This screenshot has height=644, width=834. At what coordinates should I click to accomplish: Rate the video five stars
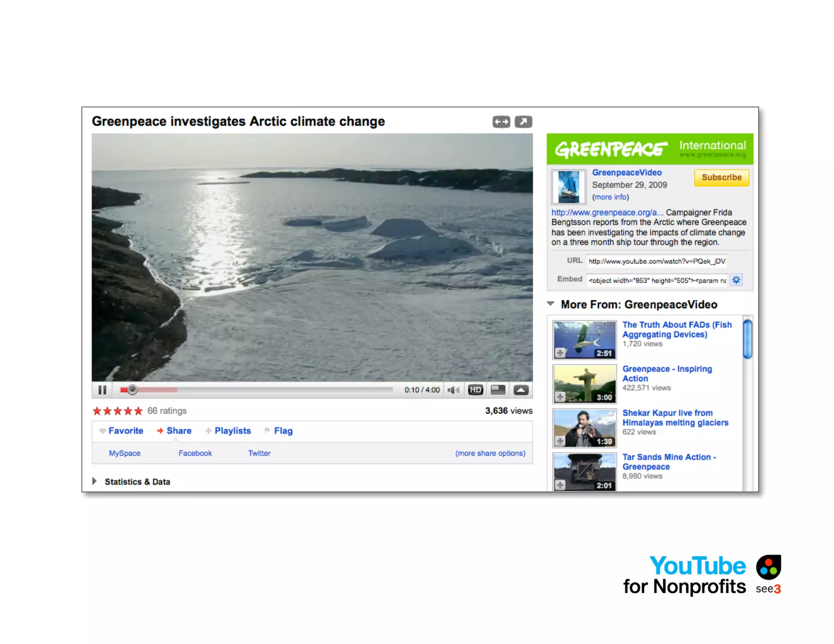point(138,411)
